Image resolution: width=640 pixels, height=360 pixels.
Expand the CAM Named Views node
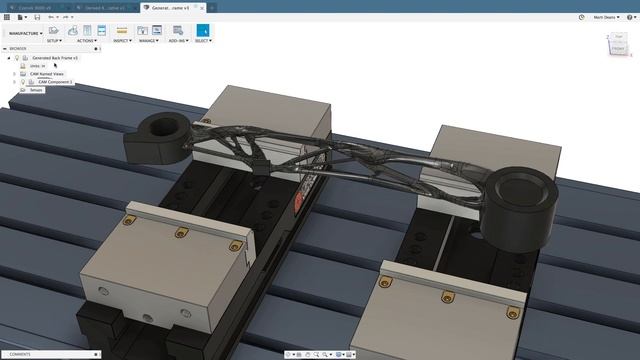click(15, 74)
